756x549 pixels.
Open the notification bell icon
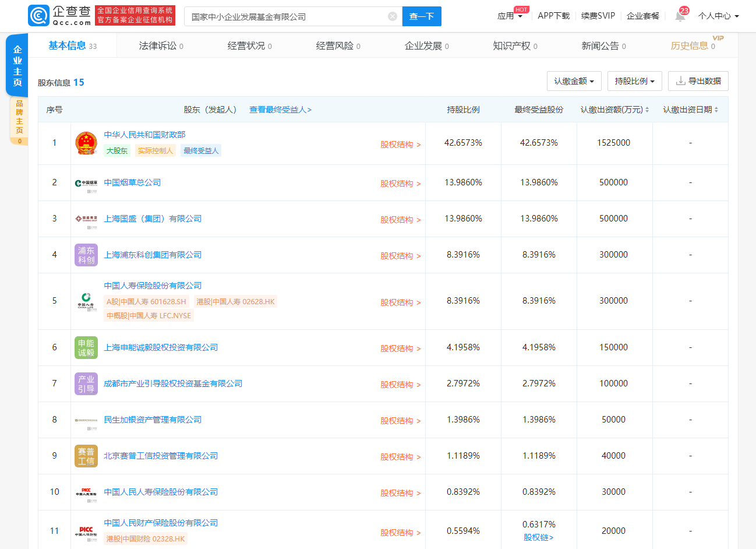(x=680, y=16)
